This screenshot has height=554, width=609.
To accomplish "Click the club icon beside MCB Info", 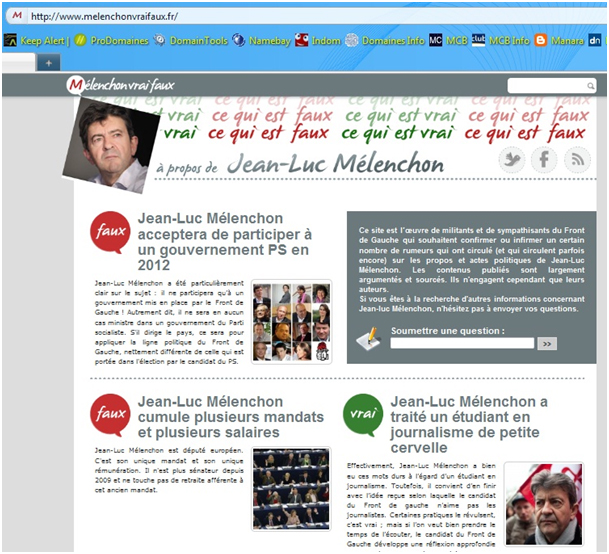I will 478,40.
